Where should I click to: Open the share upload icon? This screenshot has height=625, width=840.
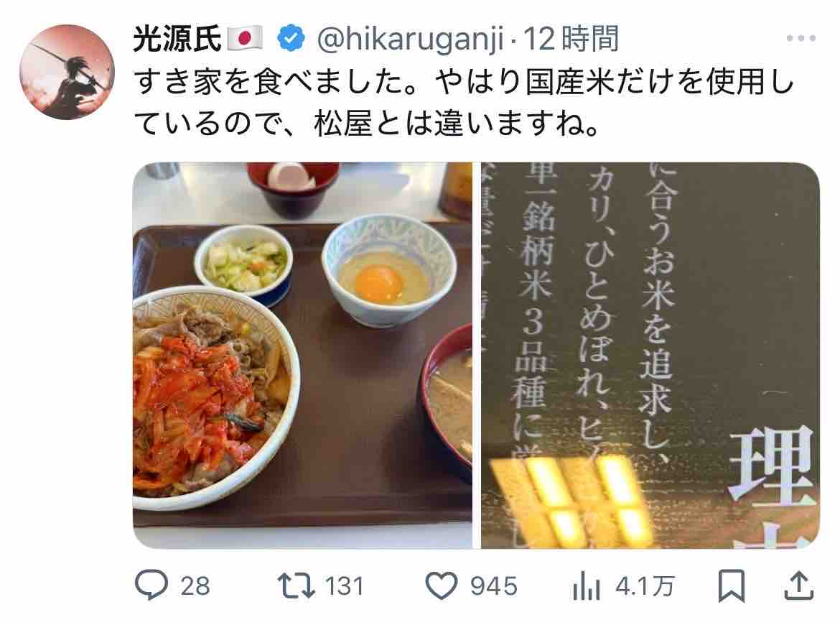(799, 585)
